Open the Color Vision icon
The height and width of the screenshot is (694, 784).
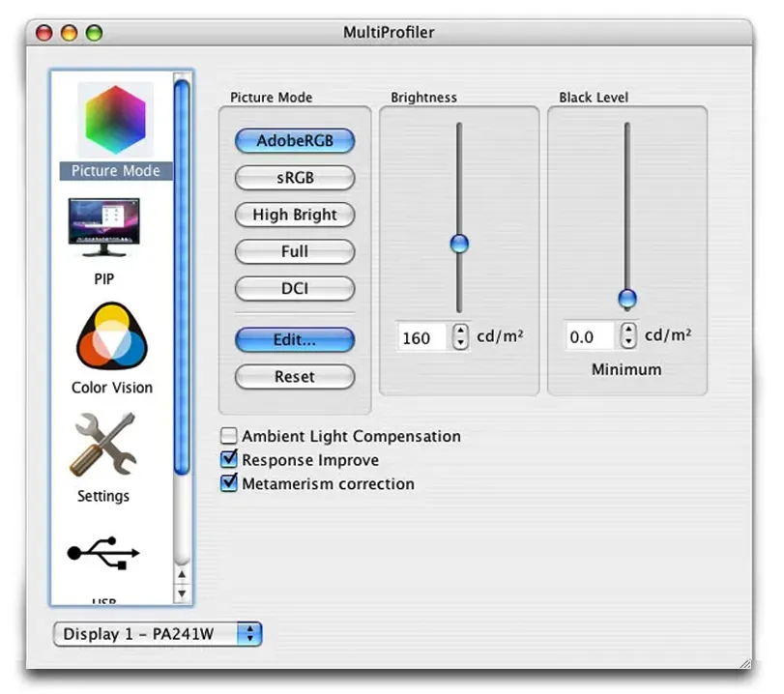tap(112, 336)
